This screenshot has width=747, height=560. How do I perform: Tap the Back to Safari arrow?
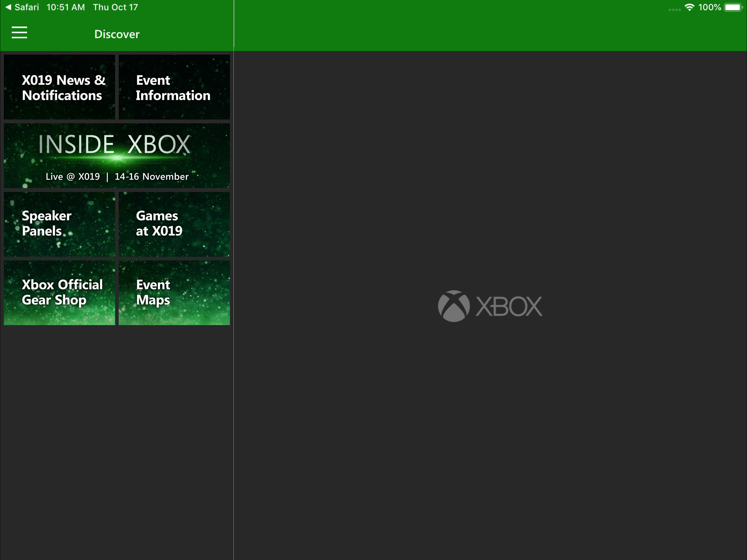point(8,7)
